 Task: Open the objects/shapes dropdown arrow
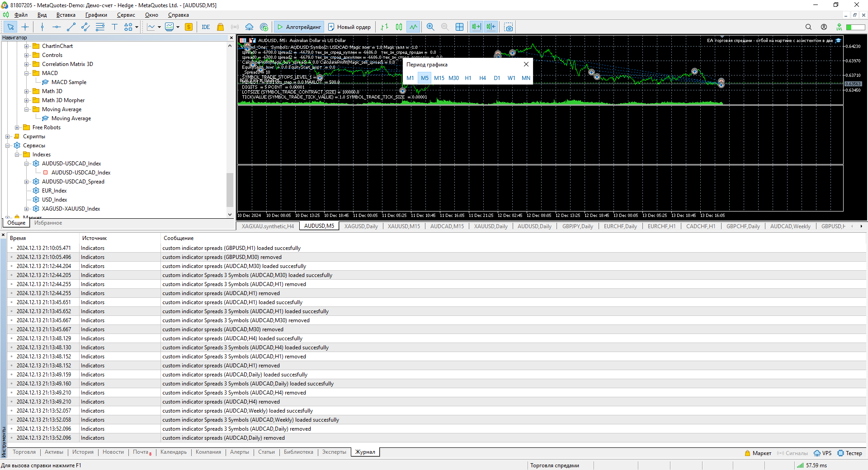pos(137,27)
